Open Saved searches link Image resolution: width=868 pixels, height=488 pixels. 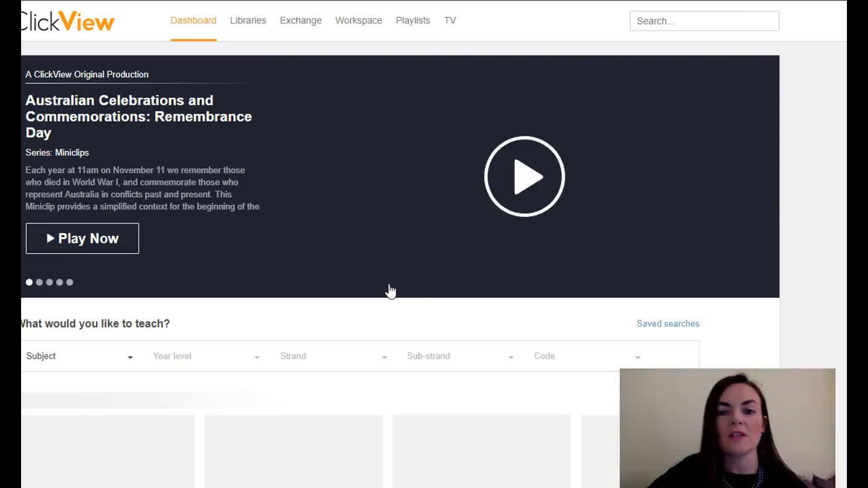(668, 324)
